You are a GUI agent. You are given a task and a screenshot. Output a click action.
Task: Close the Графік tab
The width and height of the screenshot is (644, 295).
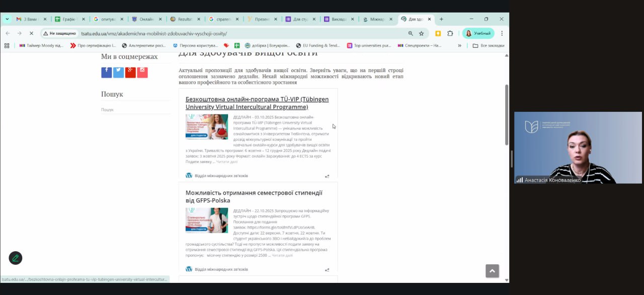click(x=84, y=19)
